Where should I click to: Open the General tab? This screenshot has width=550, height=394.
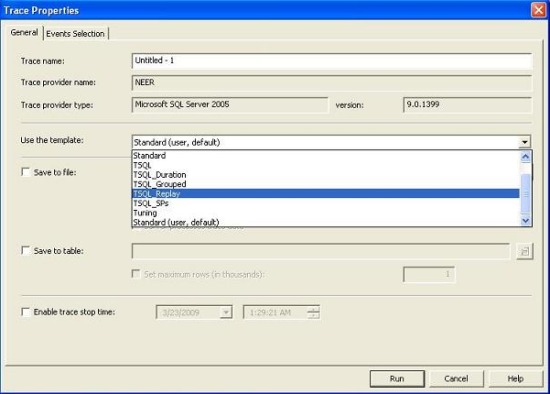tap(24, 33)
